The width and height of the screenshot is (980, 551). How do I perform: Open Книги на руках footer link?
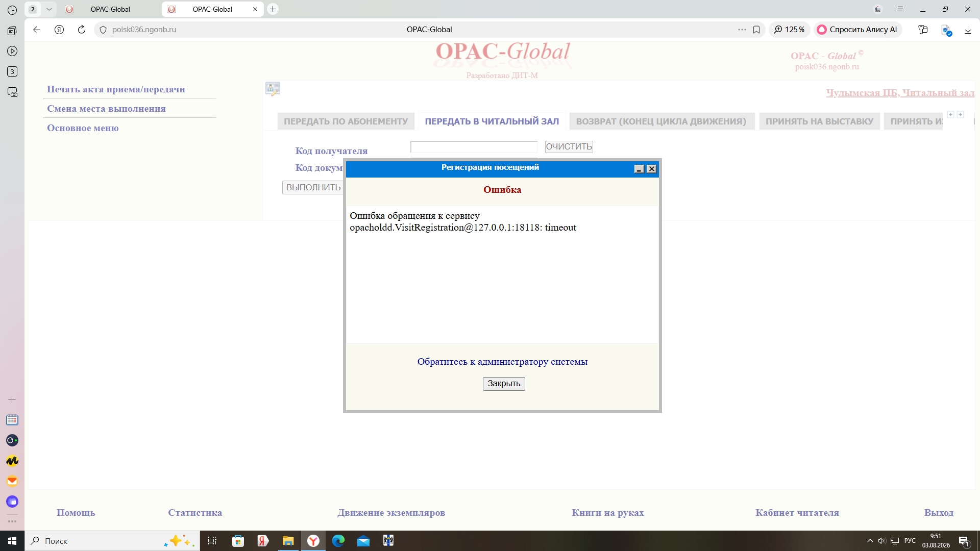[608, 513]
